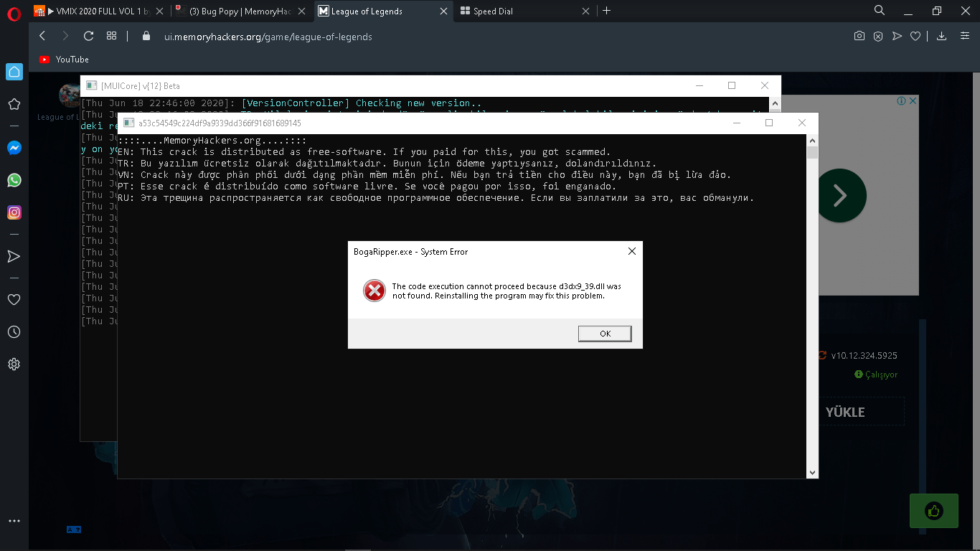Open History with the sidebar clock icon
The width and height of the screenshot is (980, 551).
click(x=14, y=331)
